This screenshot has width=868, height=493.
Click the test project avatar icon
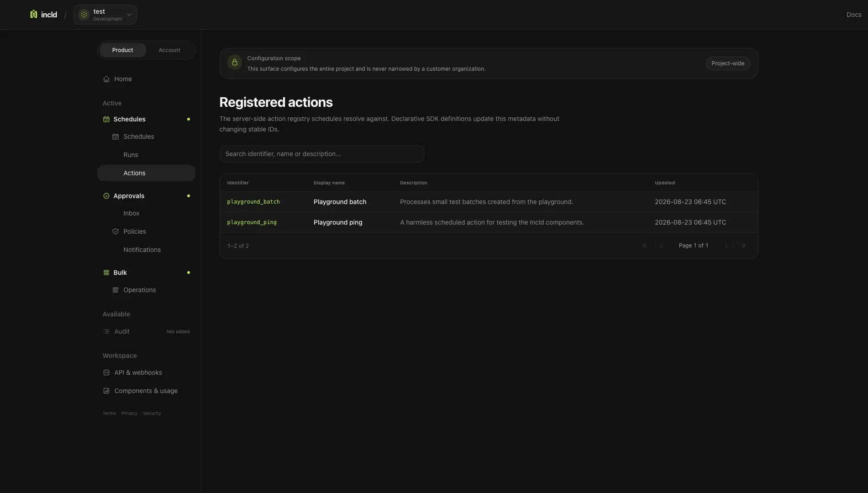[x=84, y=15]
